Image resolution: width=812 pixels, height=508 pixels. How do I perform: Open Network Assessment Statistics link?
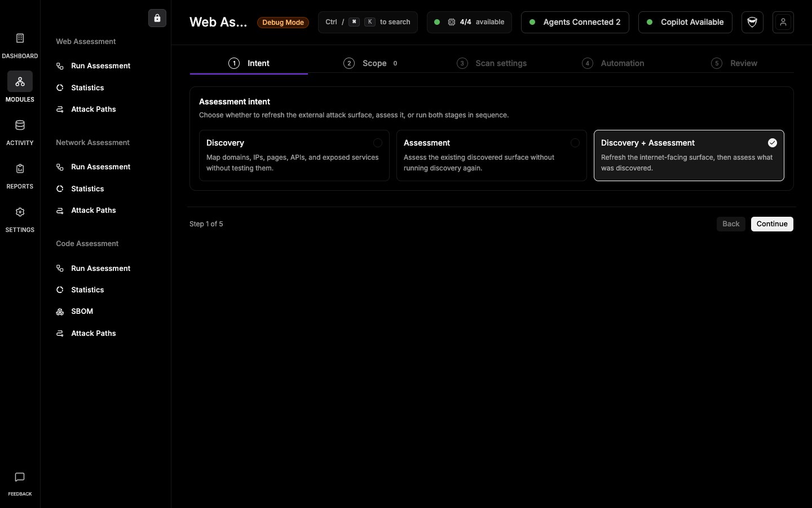(87, 189)
